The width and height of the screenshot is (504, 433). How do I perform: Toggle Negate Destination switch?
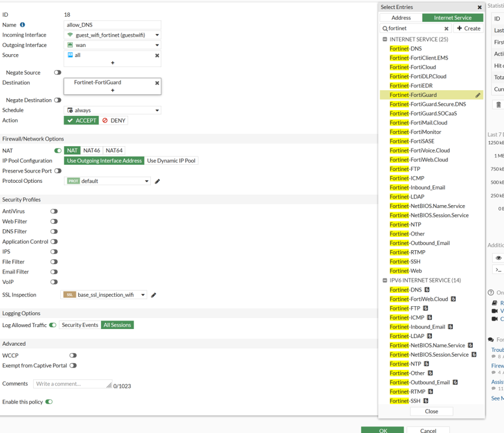(x=58, y=100)
